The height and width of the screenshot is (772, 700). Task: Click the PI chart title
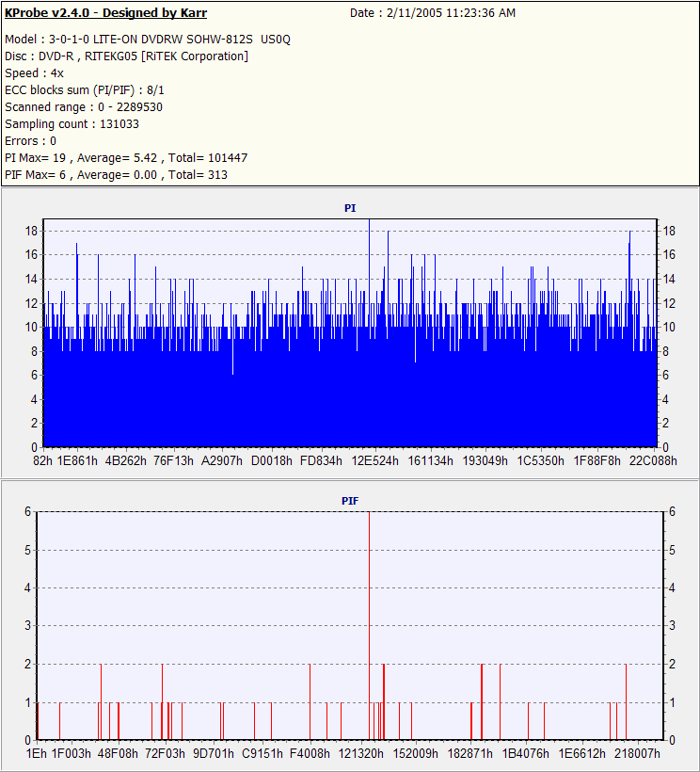point(350,208)
